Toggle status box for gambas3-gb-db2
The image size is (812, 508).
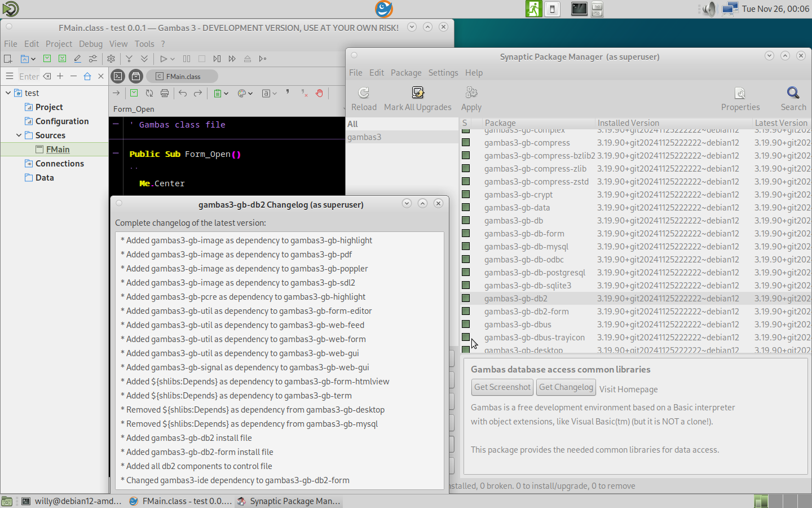coord(466,298)
